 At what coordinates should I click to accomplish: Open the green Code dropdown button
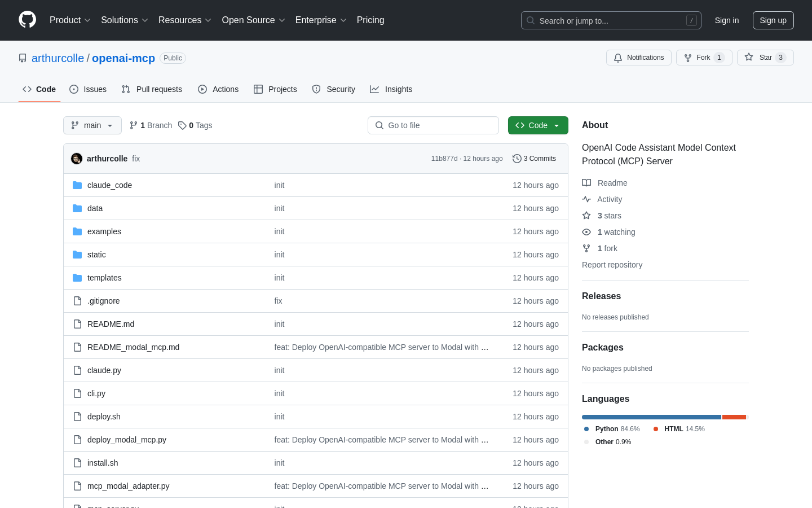[538, 125]
